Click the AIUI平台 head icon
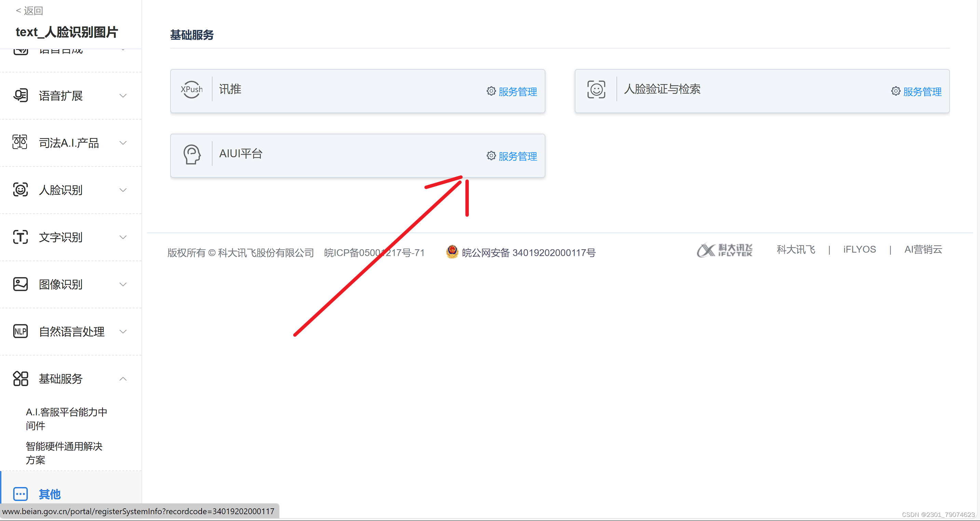The height and width of the screenshot is (521, 980). point(192,154)
